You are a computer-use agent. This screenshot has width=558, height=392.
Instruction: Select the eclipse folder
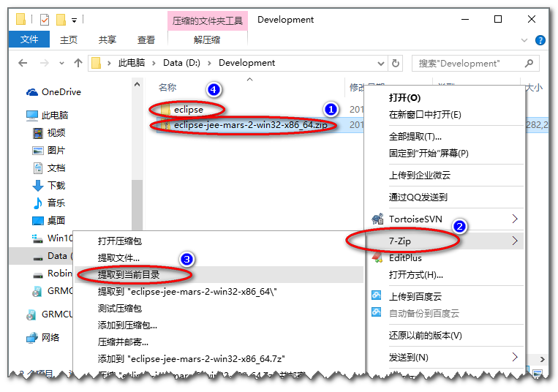(188, 110)
